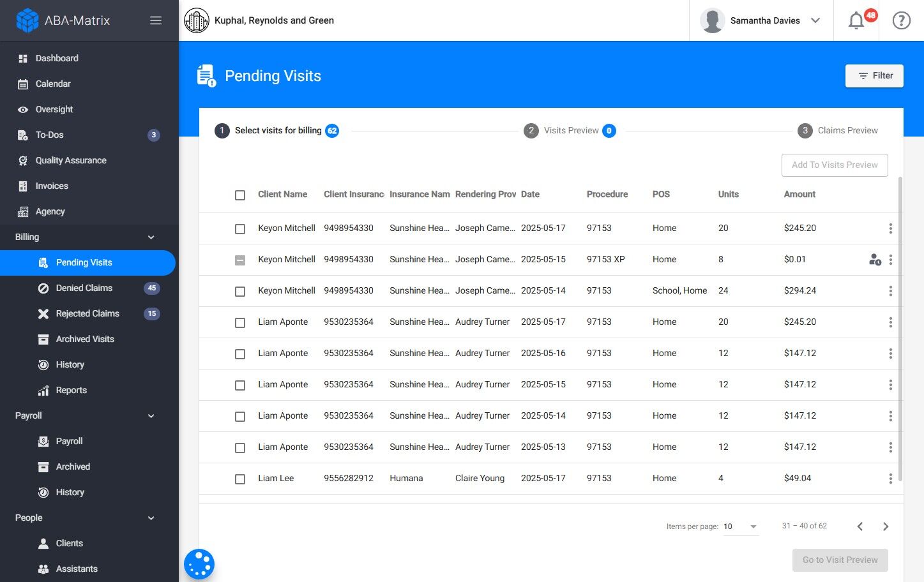Screen dimensions: 924x582
Task: Open the notifications bell
Action: (x=856, y=20)
